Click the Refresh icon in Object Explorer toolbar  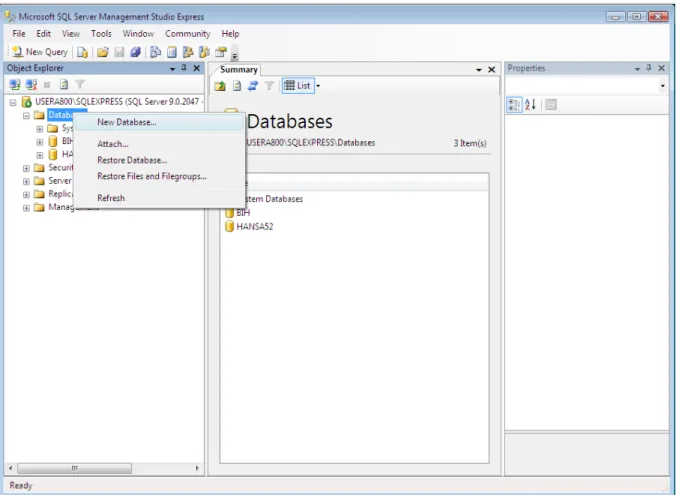coord(64,85)
